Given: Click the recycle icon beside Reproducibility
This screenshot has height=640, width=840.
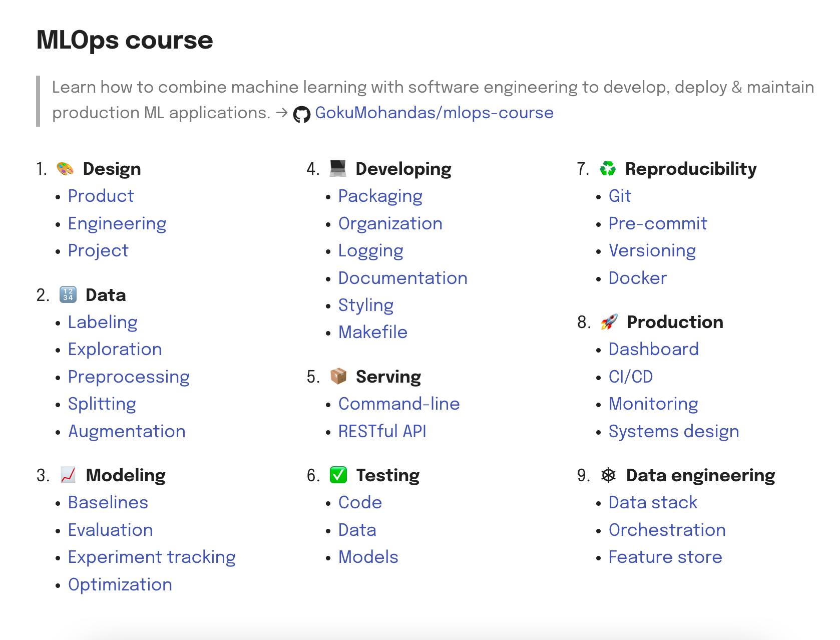Looking at the screenshot, I should click(x=608, y=169).
